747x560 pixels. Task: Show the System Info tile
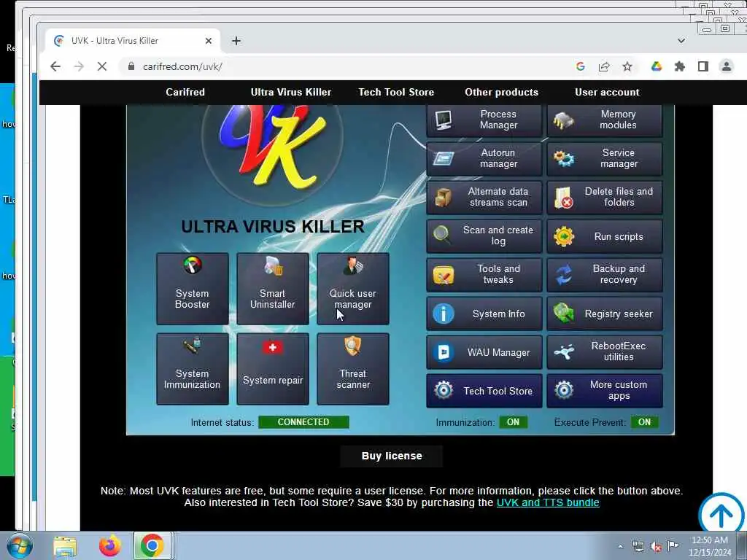coord(484,314)
